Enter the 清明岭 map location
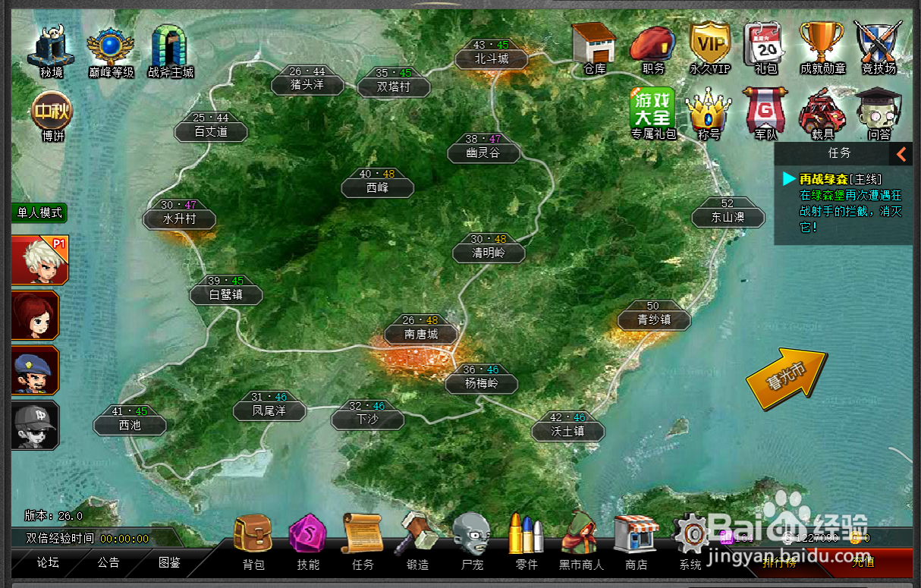 click(489, 247)
